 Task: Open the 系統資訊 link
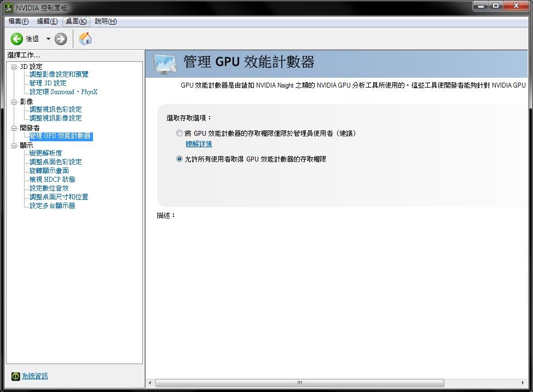34,376
